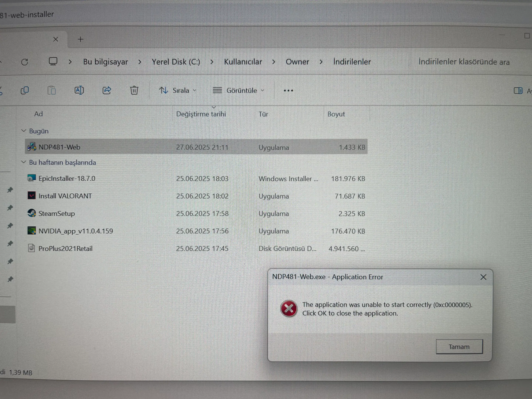
Task: Open the Sırala sort dropdown
Action: 178,91
